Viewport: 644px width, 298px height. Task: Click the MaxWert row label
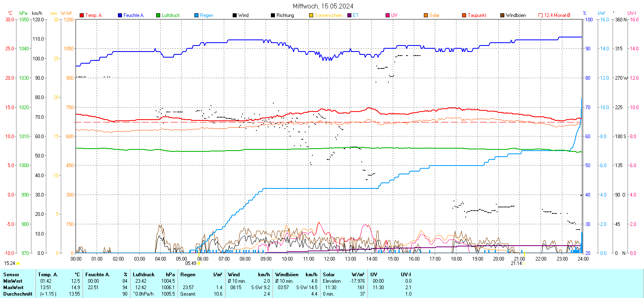pos(13,288)
